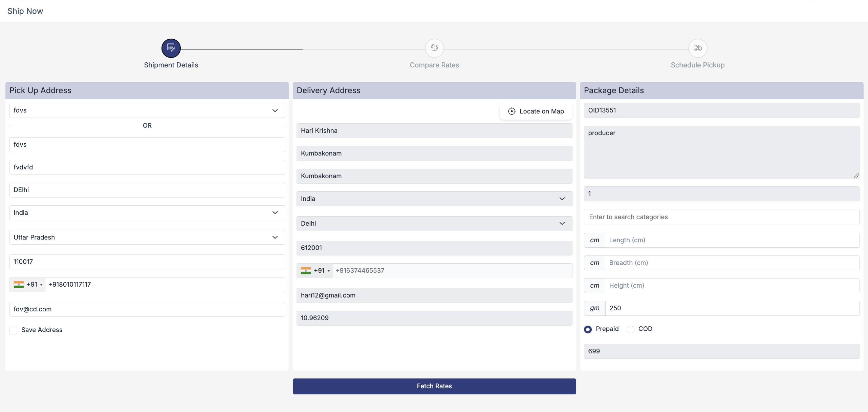The height and width of the screenshot is (412, 868).
Task: Click the Length (cm) input field
Action: tap(731, 240)
